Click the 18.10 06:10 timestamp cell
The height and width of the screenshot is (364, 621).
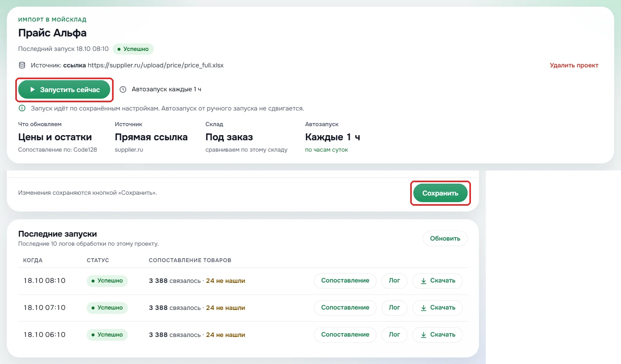pos(45,335)
